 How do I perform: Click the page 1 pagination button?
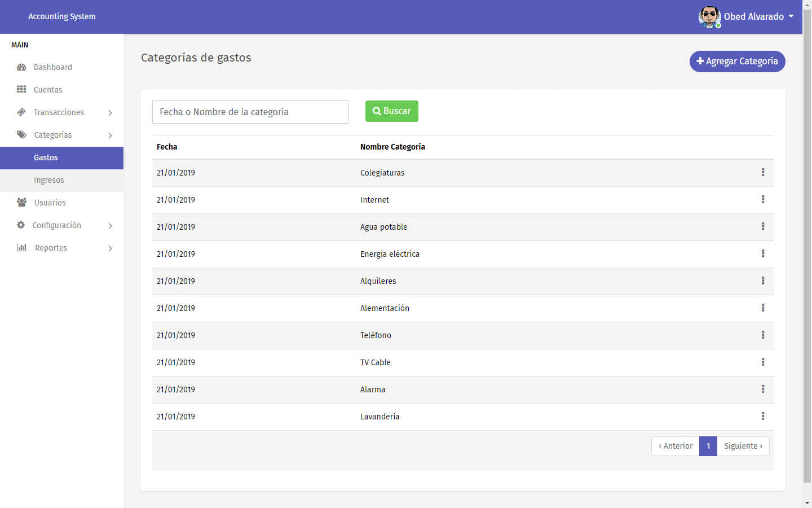click(708, 446)
